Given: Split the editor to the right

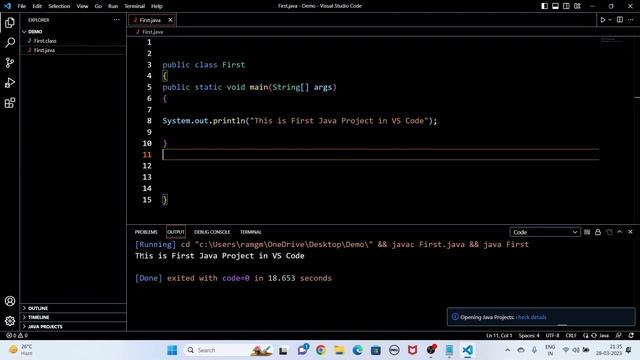Looking at the screenshot, I should point(620,20).
